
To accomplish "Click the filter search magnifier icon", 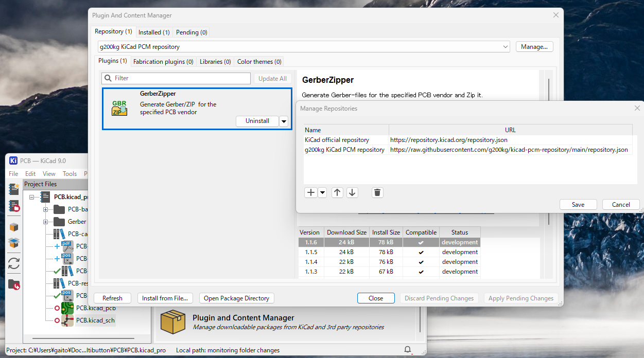I will pyautogui.click(x=108, y=78).
